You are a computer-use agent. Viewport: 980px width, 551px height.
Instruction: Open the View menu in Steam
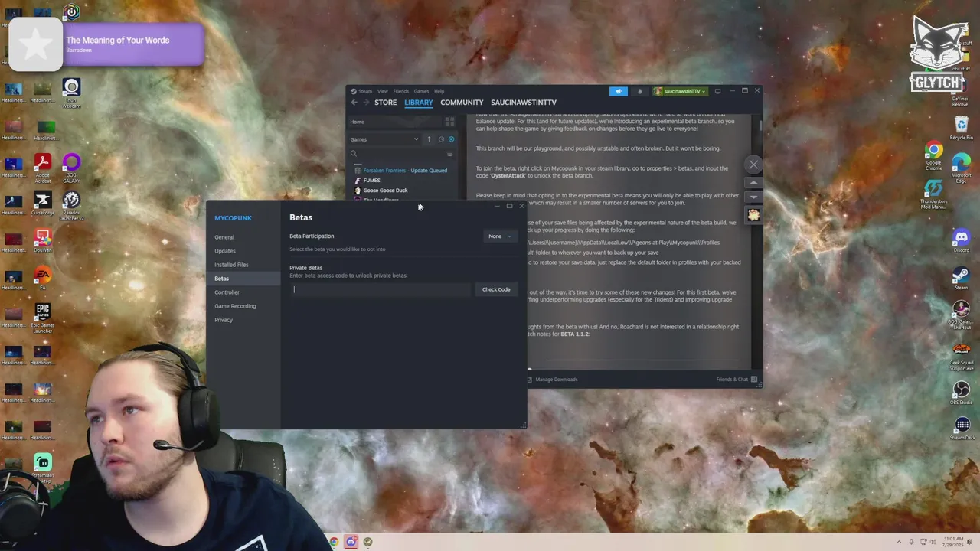point(382,91)
